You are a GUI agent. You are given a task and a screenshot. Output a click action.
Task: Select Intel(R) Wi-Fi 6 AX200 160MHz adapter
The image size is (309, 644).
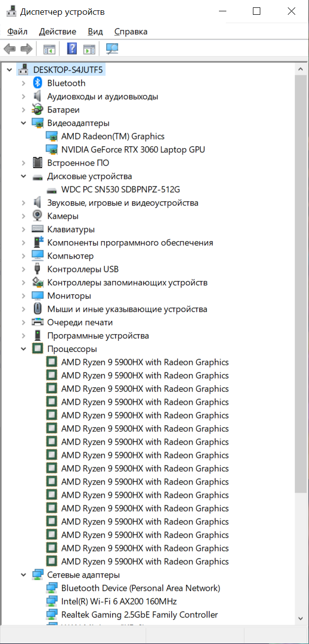[x=119, y=601]
